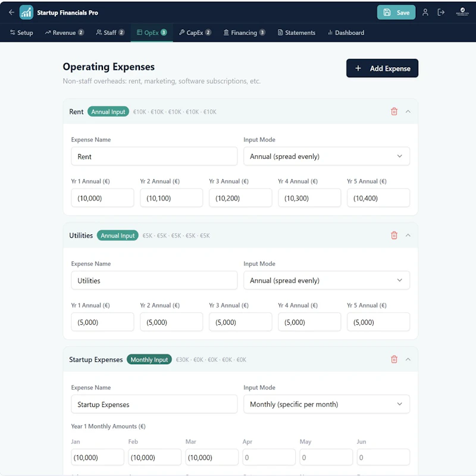The height and width of the screenshot is (476, 476).
Task: Collapse the Utilities expense card
Action: [408, 235]
